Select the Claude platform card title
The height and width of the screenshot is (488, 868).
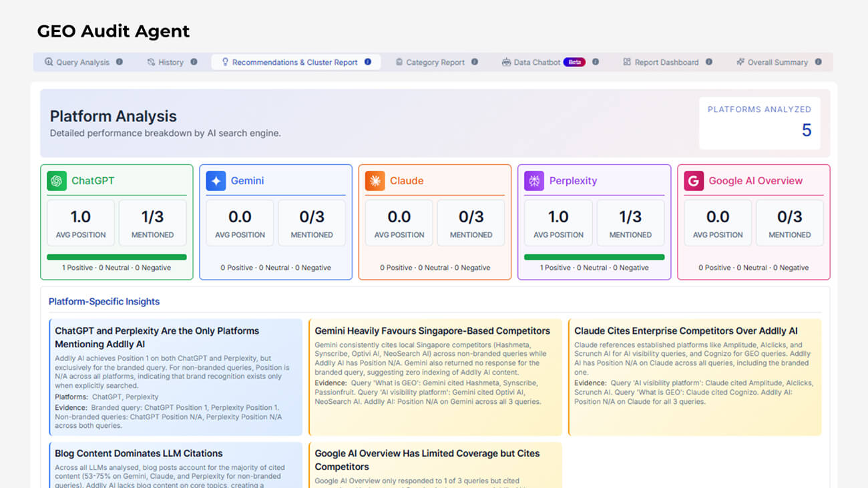pyautogui.click(x=407, y=181)
